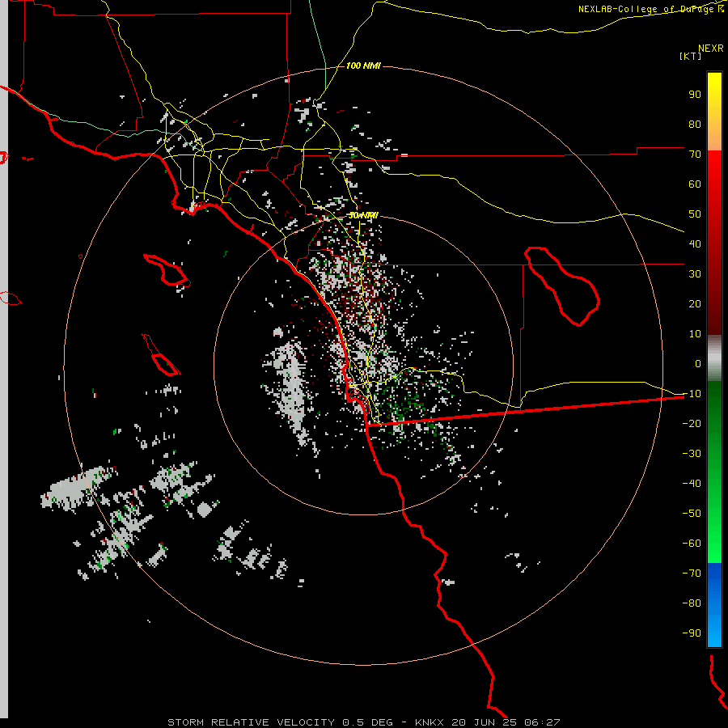The image size is (728, 728).
Task: Click the 20 value on the velocity scale
Action: click(x=695, y=303)
